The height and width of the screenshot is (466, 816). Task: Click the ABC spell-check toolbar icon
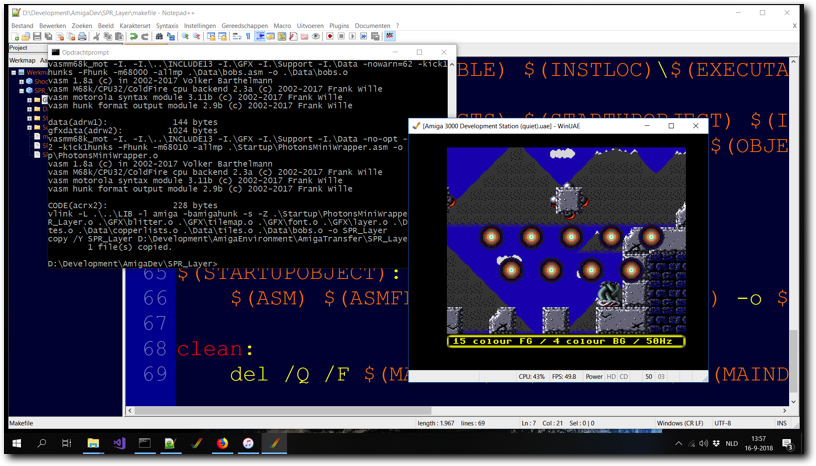coord(390,36)
